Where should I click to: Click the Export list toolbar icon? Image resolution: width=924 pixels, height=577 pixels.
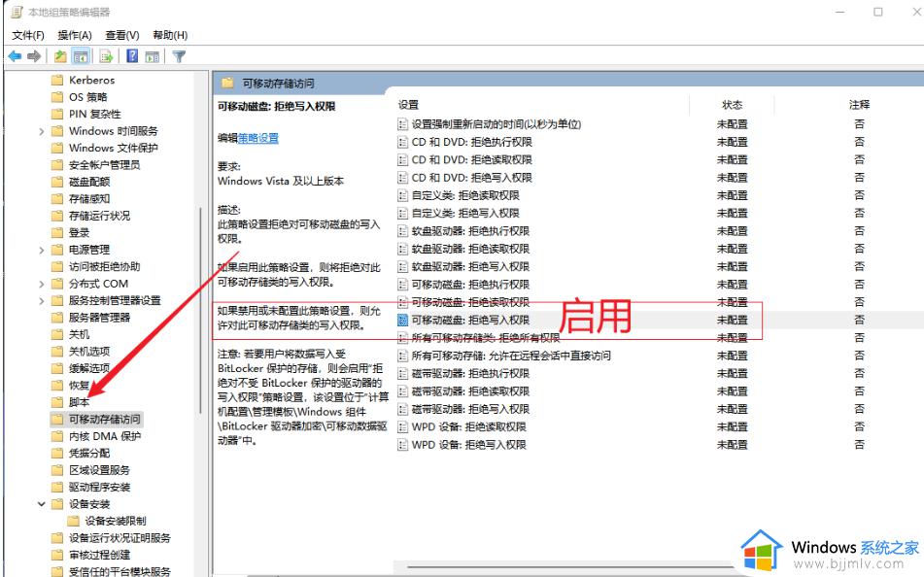point(107,56)
